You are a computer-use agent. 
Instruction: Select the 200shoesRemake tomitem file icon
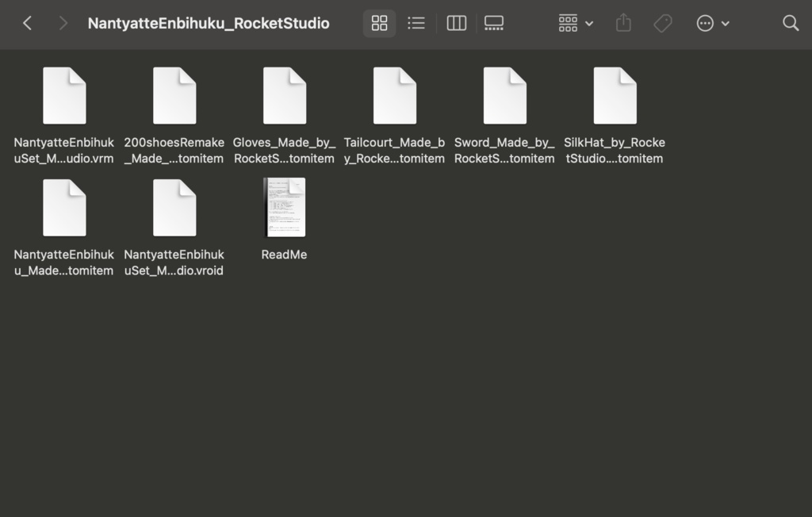174,96
